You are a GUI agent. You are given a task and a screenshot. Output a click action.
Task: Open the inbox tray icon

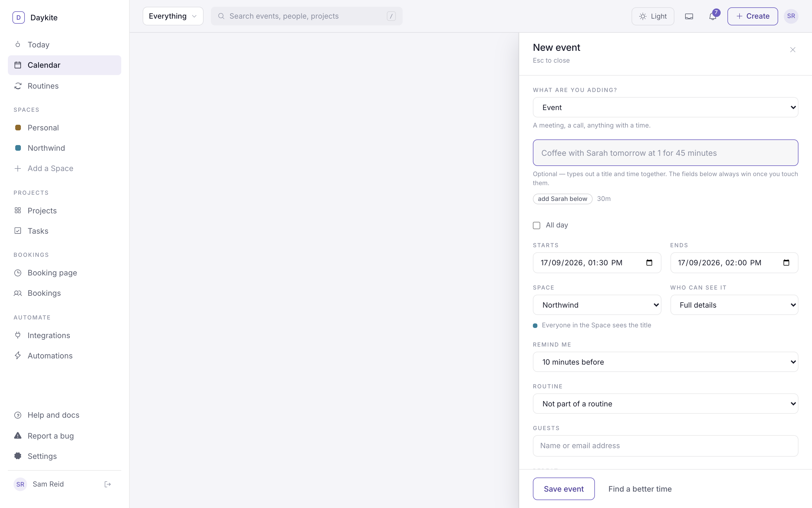(689, 16)
